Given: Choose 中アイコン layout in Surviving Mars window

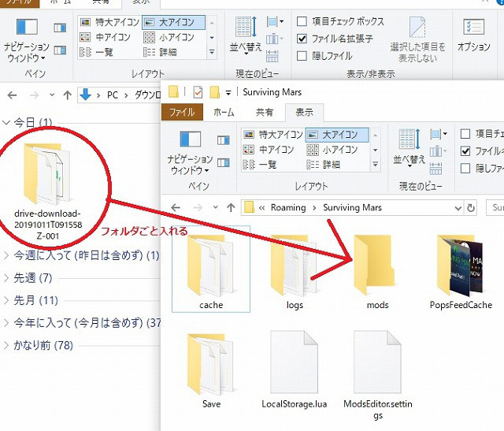Looking at the screenshot, I should pyautogui.click(x=269, y=150).
